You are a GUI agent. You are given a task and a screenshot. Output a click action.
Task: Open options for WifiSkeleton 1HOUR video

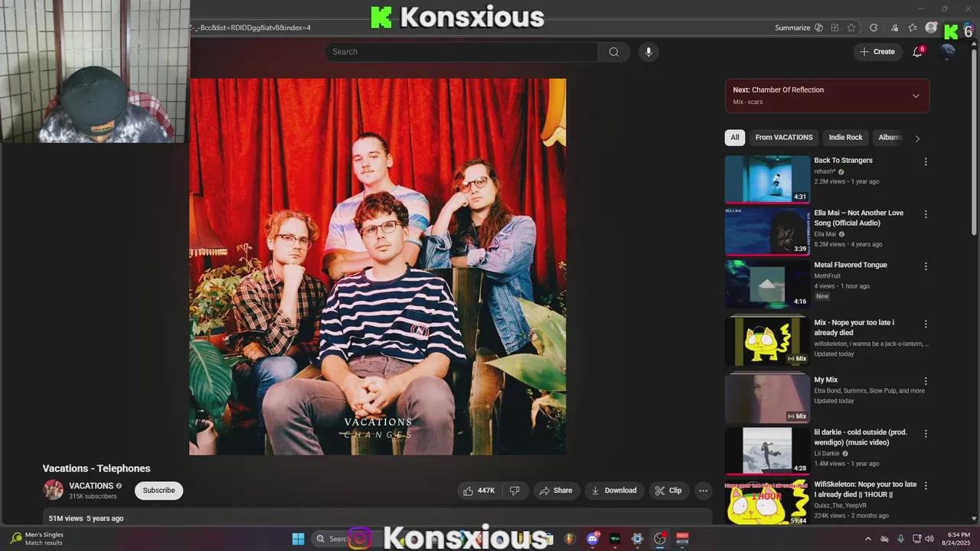(x=926, y=485)
